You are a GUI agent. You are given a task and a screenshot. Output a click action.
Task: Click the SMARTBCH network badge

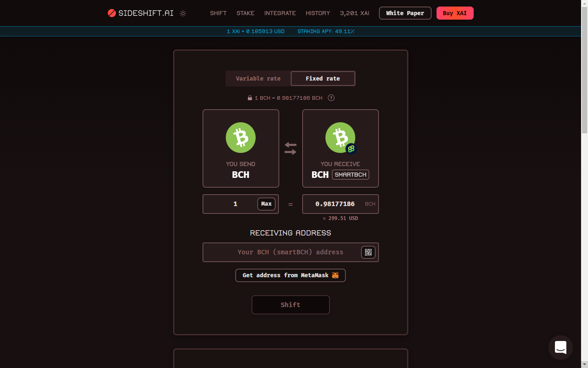click(x=350, y=175)
